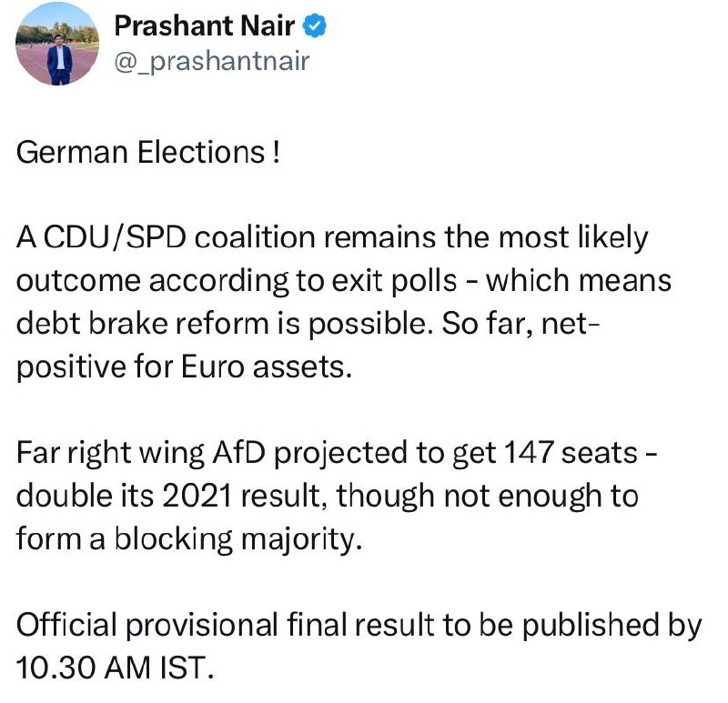728x703 pixels.
Task: Open Prashant Nair's profile picture
Action: (57, 44)
